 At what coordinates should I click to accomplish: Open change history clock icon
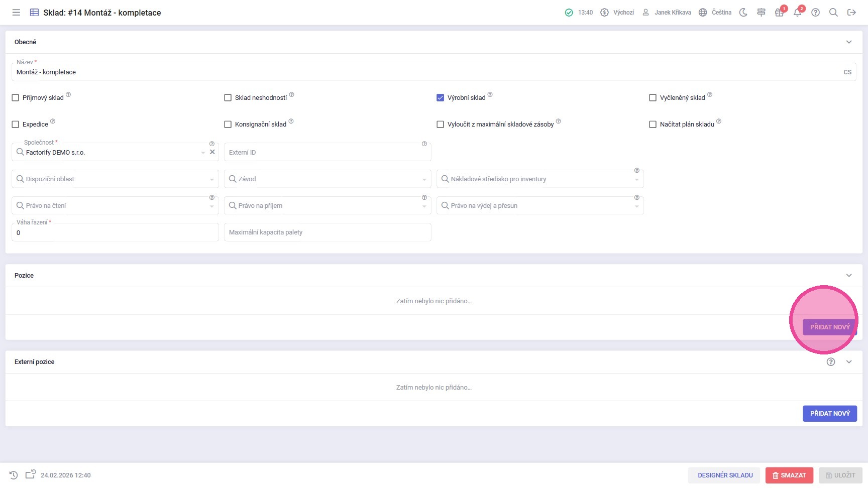[x=14, y=475]
